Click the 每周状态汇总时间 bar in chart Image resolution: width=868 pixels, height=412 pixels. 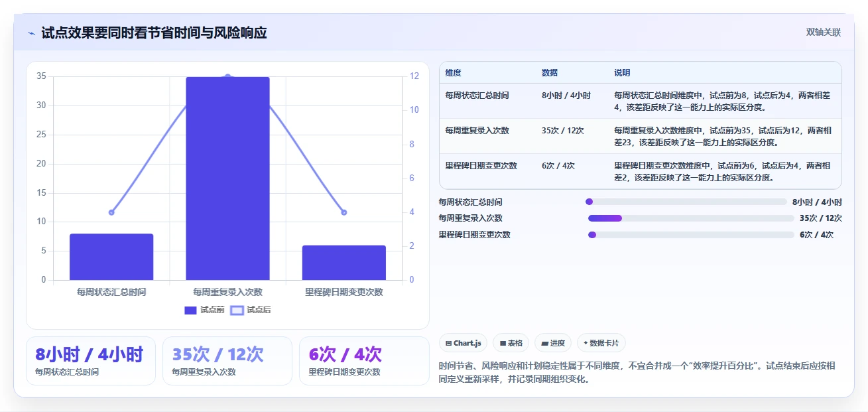[x=111, y=257]
